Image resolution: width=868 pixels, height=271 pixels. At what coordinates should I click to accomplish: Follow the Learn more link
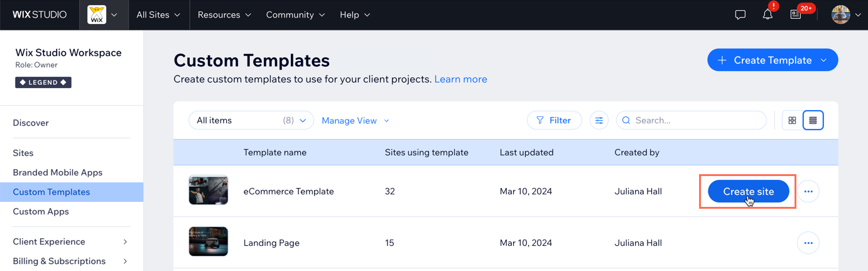click(460, 79)
